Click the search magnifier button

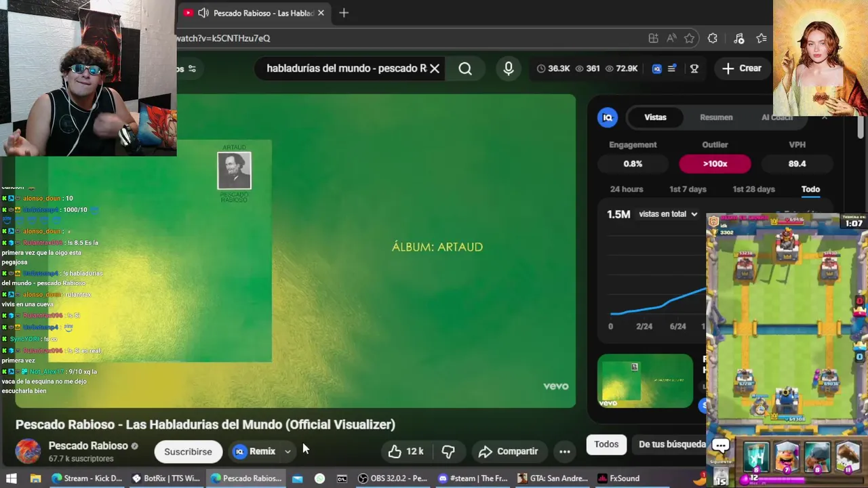[465, 68]
